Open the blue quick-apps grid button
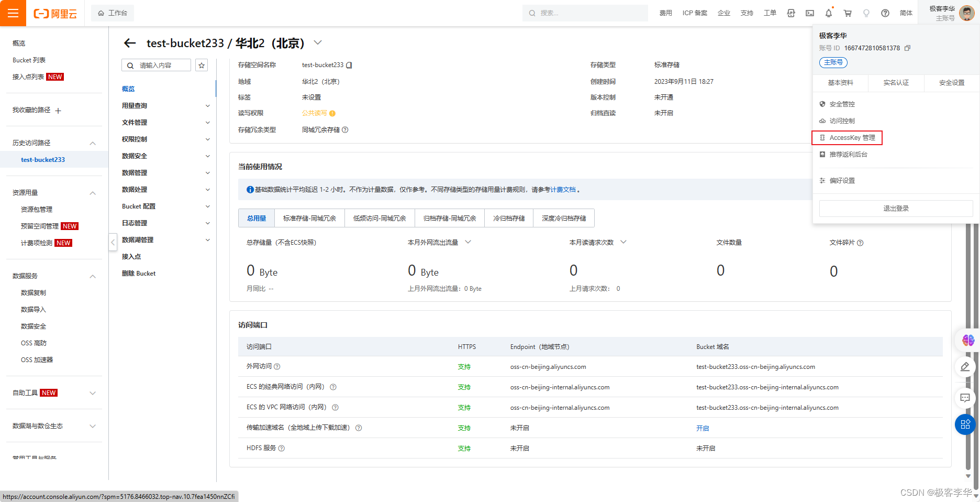Viewport: 980px width, 502px height. coord(965,424)
